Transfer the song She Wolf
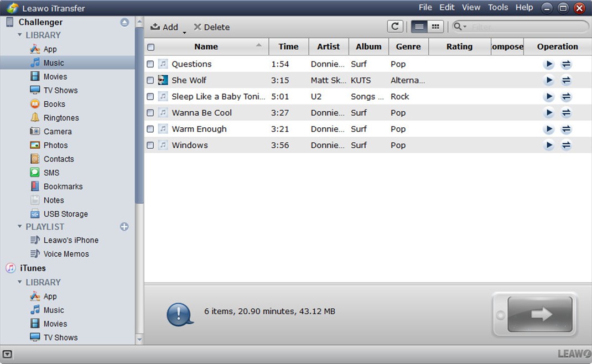The image size is (592, 364). point(566,80)
